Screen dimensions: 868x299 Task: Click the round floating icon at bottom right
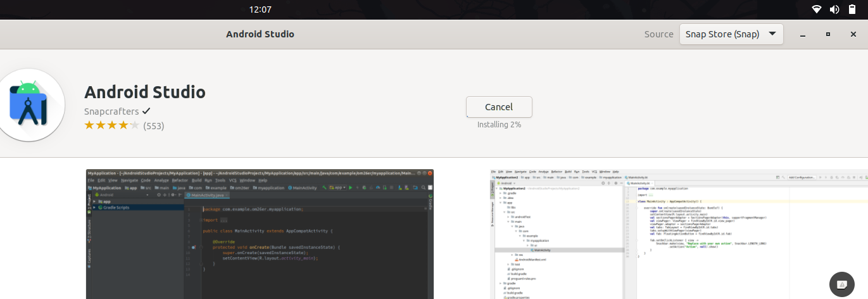tap(842, 284)
